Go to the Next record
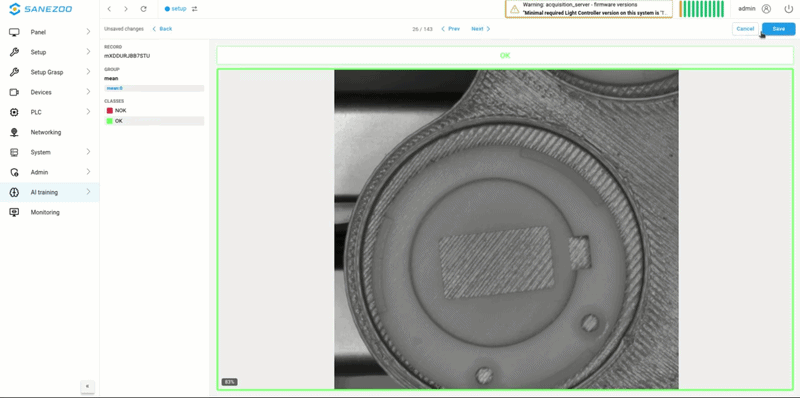The height and width of the screenshot is (398, 800). [x=481, y=29]
